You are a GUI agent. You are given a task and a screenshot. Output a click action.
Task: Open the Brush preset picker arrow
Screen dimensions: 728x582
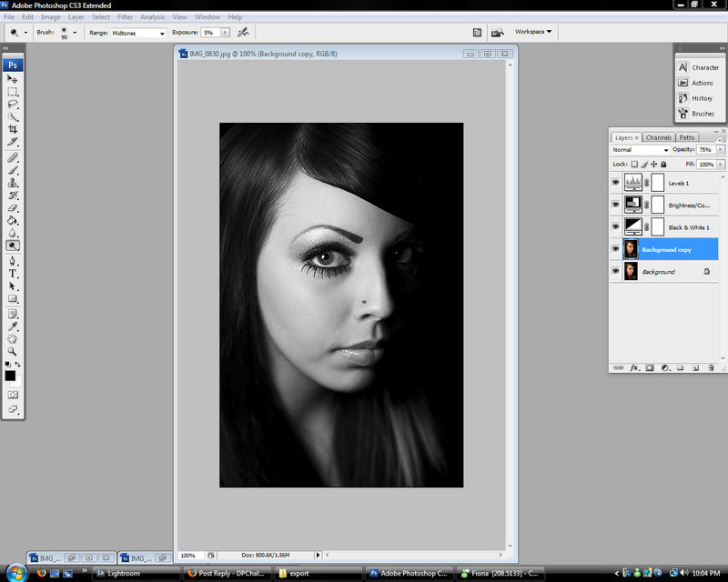75,33
